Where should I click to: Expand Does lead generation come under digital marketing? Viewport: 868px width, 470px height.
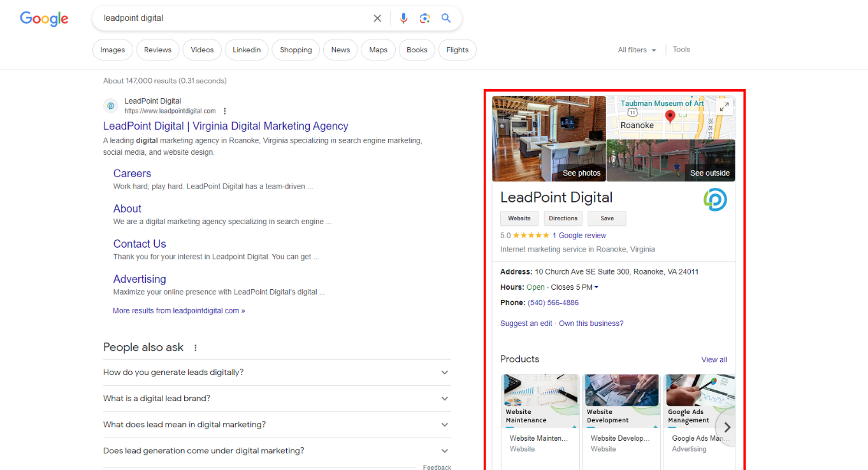(277, 451)
